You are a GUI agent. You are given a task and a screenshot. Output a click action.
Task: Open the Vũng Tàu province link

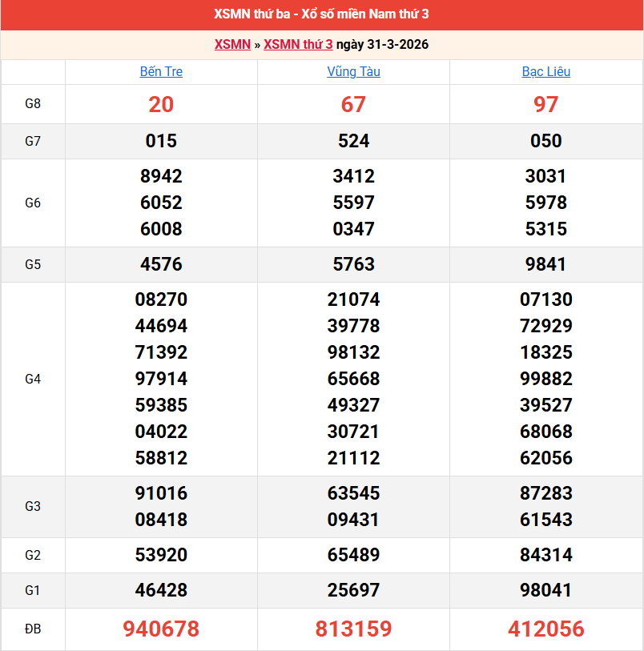click(x=353, y=71)
